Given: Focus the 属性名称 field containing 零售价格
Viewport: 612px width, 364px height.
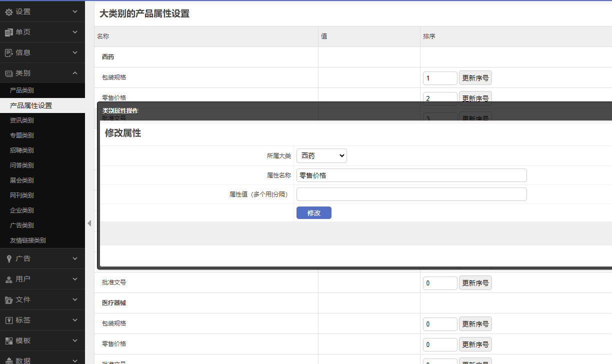Looking at the screenshot, I should (411, 175).
